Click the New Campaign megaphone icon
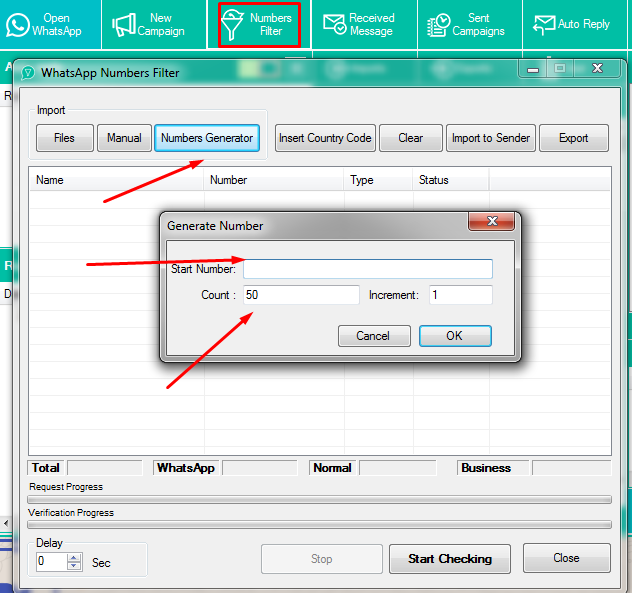Screen dimensions: 632x593 click(124, 25)
